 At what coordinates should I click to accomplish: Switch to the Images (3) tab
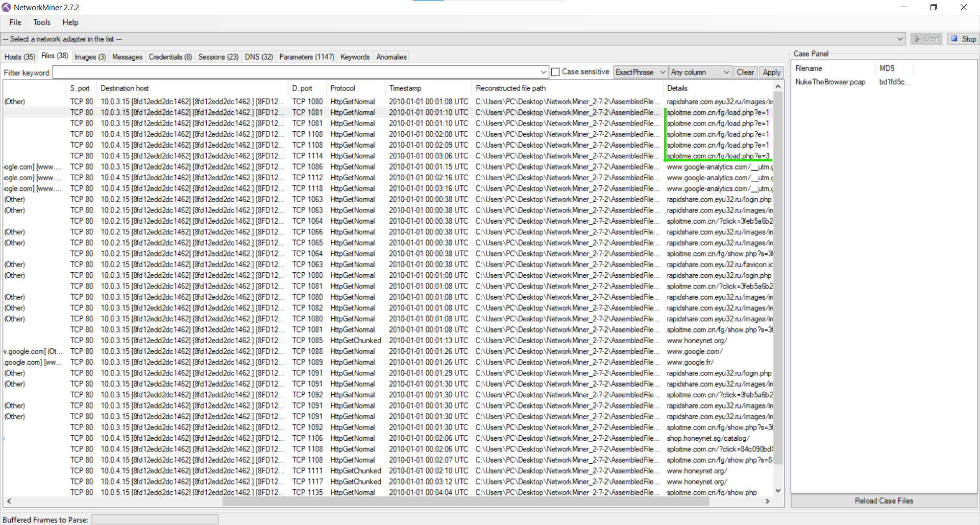(90, 57)
